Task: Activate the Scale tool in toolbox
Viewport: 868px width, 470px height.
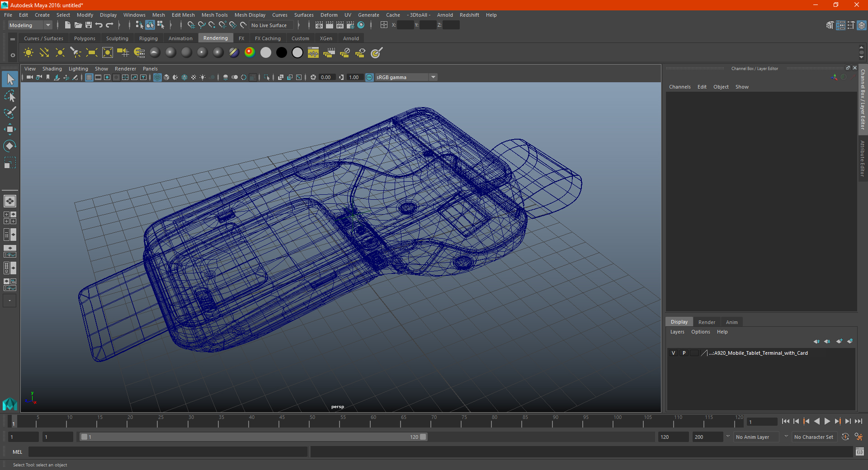Action: [x=9, y=162]
